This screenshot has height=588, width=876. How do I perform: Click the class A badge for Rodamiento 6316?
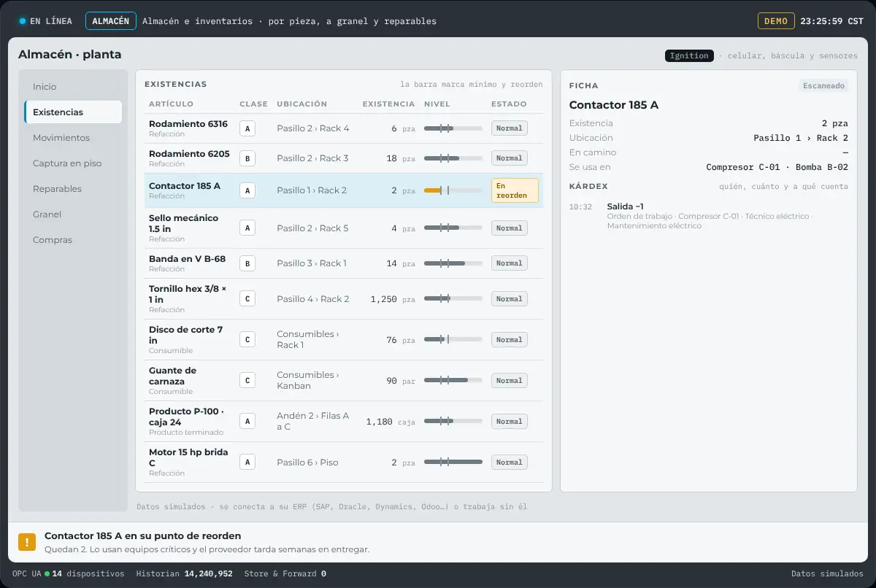247,128
